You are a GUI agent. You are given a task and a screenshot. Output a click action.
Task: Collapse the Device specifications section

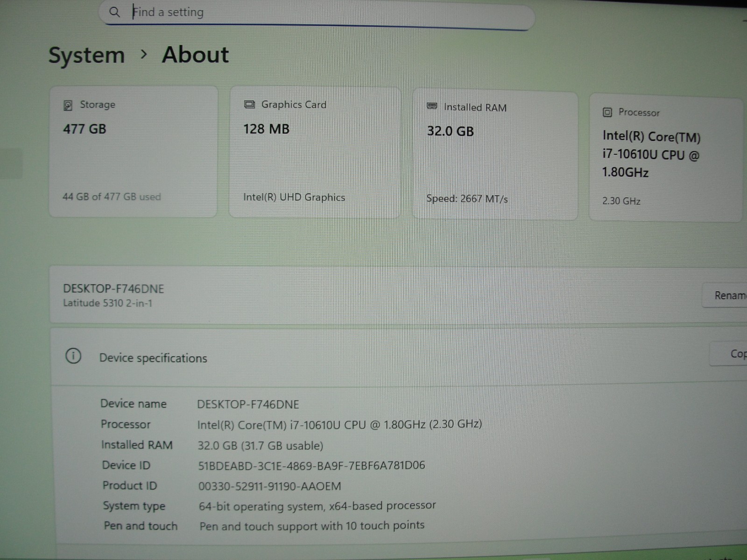pos(398,357)
